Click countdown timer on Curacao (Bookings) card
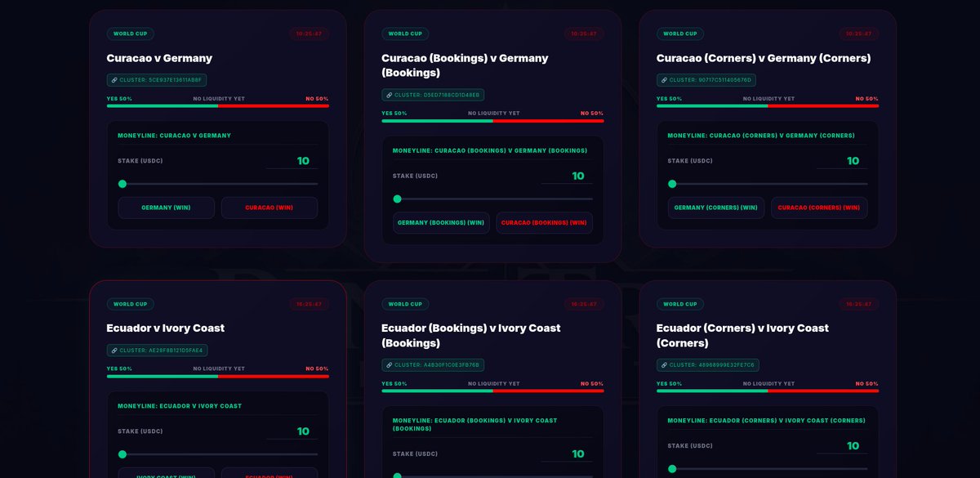 pos(584,34)
